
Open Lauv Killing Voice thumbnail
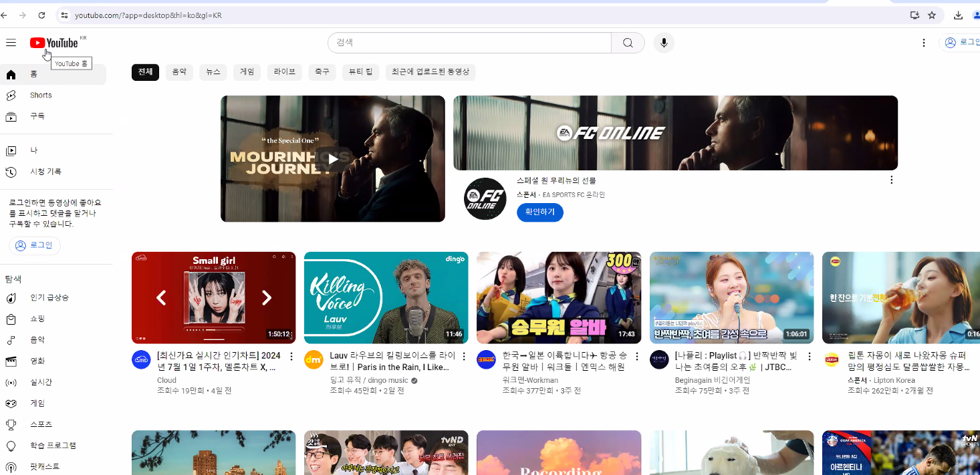386,298
